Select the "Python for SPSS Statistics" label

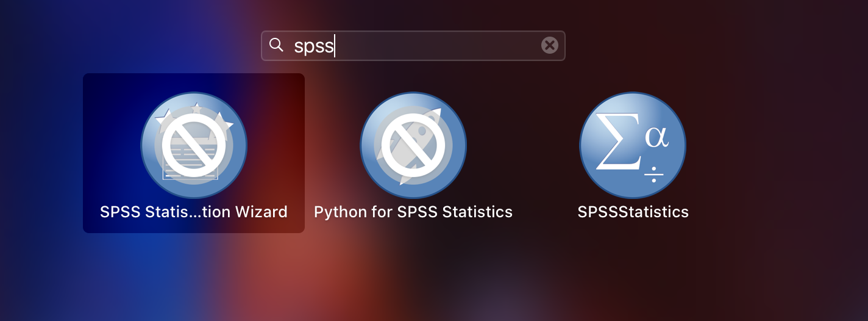[413, 212]
